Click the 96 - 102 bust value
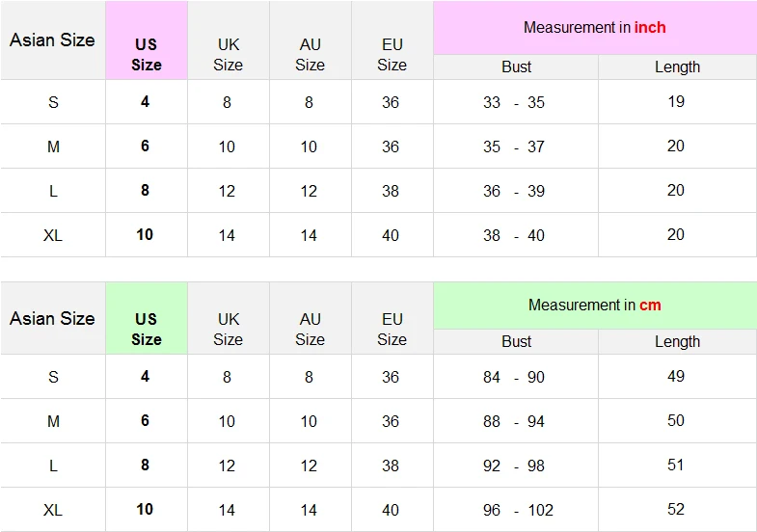The image size is (757, 532). coord(518,510)
